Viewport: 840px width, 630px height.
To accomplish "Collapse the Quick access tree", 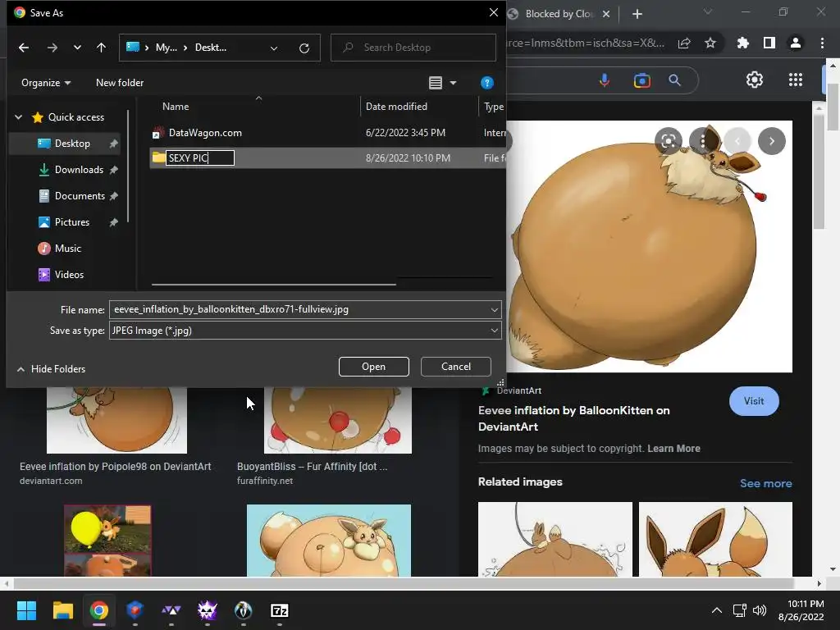I will pyautogui.click(x=18, y=116).
